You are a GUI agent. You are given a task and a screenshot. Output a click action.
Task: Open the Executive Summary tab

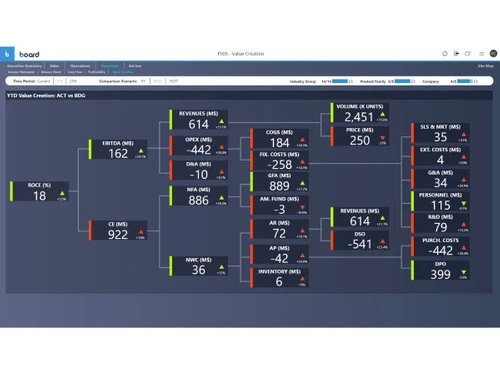point(24,66)
